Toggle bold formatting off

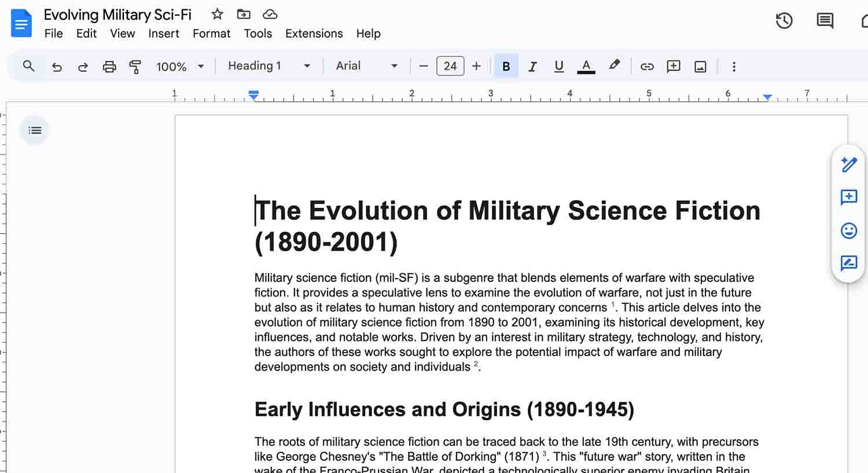[x=506, y=67]
